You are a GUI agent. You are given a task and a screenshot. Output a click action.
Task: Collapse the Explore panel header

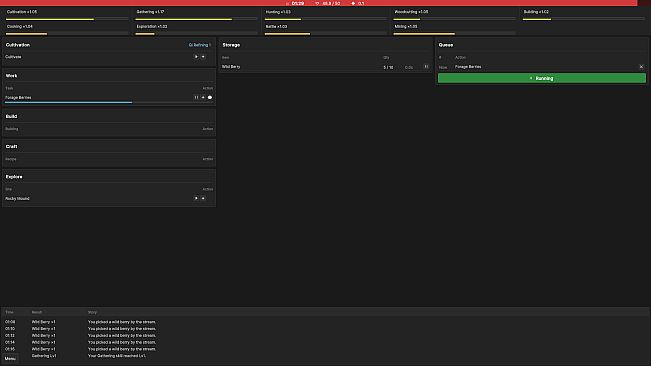point(109,177)
